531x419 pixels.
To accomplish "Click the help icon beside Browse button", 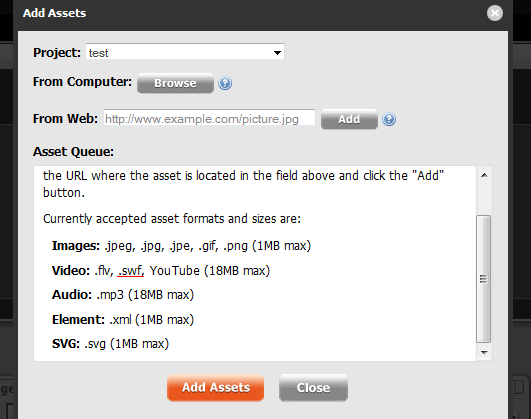I will pos(225,83).
